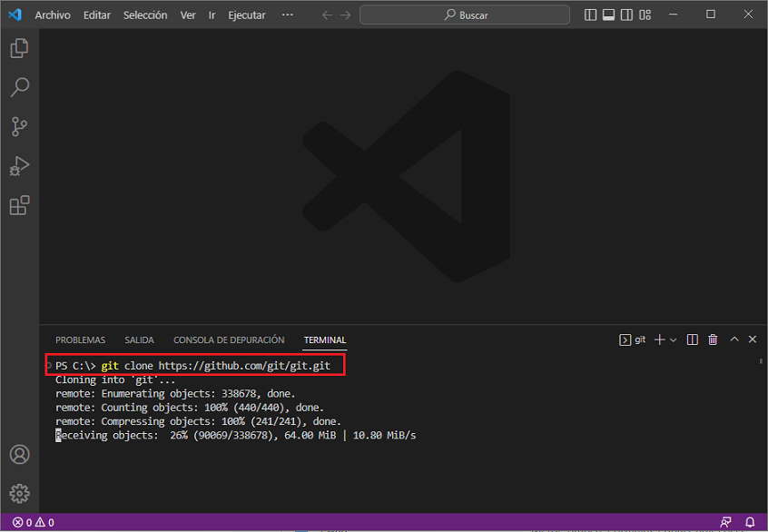Open the Run and Debug view

[x=20, y=165]
